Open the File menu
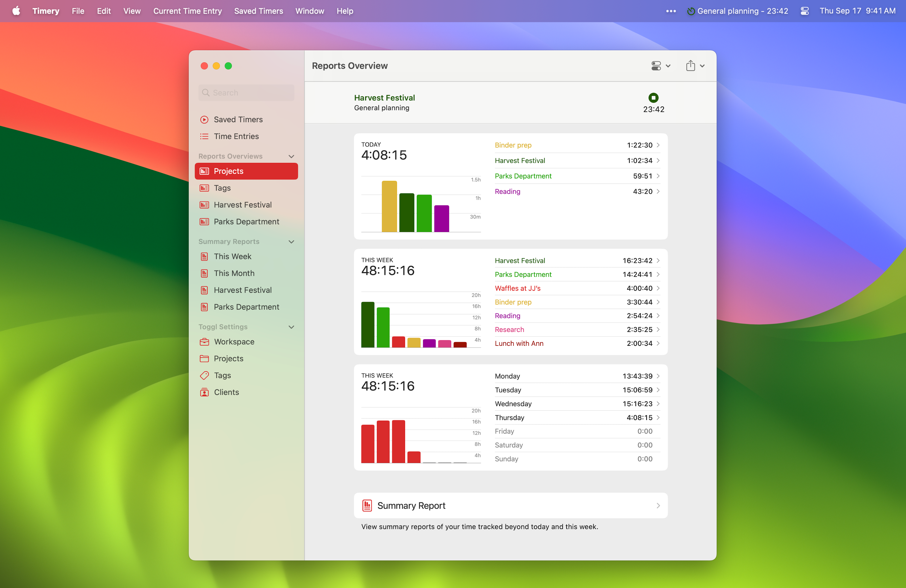This screenshot has height=588, width=906. tap(78, 11)
